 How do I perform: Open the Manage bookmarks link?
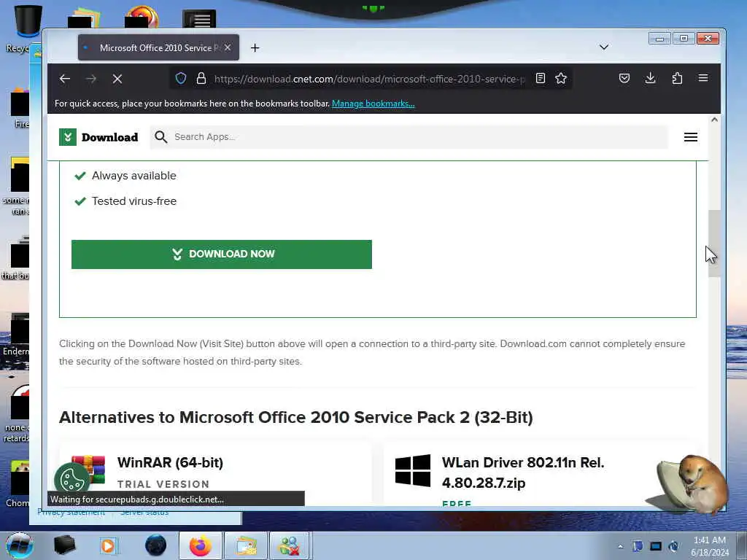tap(373, 104)
